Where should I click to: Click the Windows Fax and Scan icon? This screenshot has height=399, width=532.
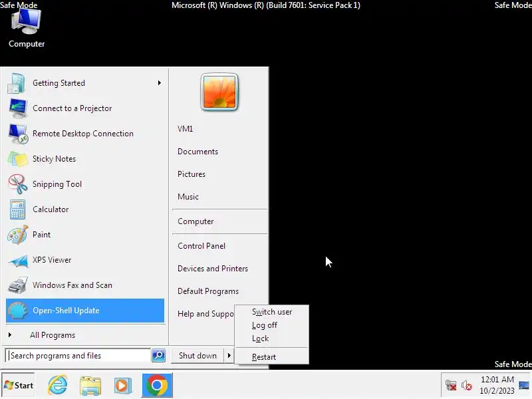[x=18, y=285]
